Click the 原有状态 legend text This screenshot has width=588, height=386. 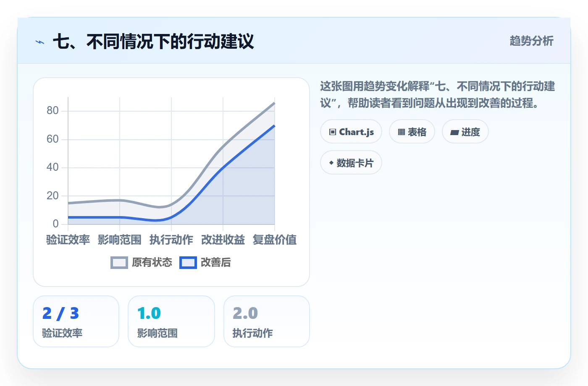(x=152, y=263)
